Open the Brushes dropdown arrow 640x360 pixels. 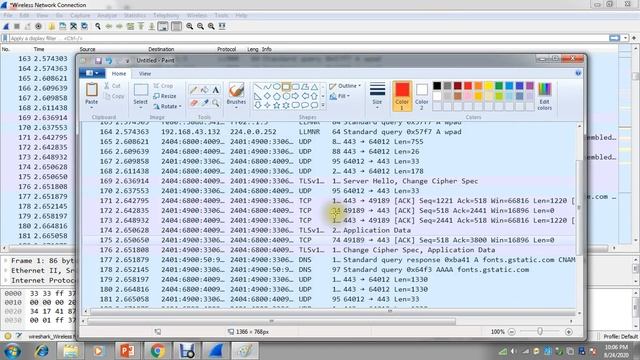coord(236,107)
